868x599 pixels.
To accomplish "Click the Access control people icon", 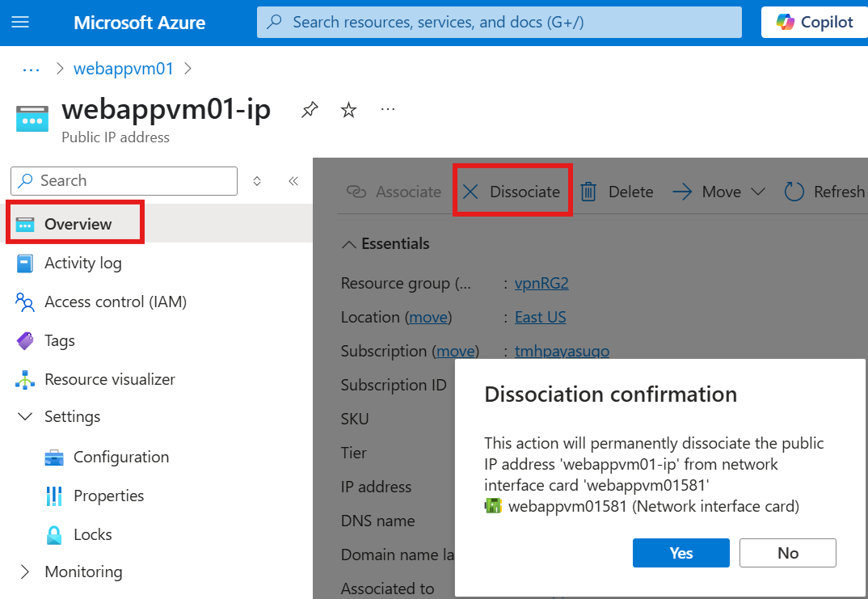I will click(x=25, y=302).
